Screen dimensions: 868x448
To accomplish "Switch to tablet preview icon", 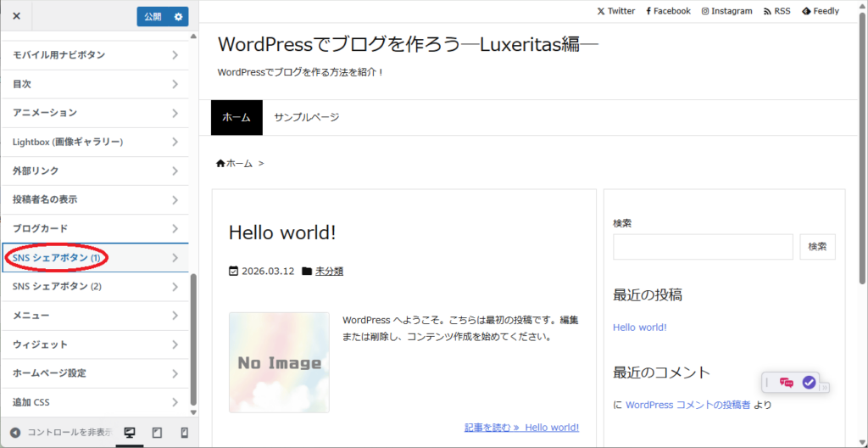I will [x=157, y=433].
